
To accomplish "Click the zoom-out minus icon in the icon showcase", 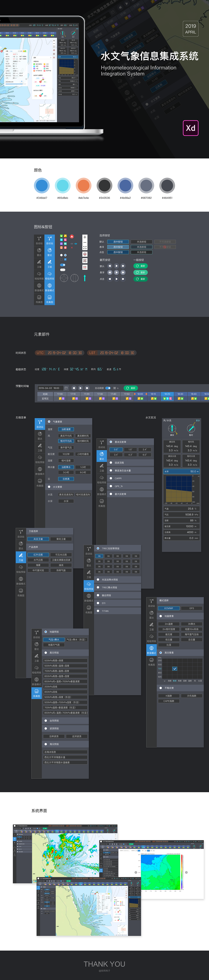I will click(85, 242).
